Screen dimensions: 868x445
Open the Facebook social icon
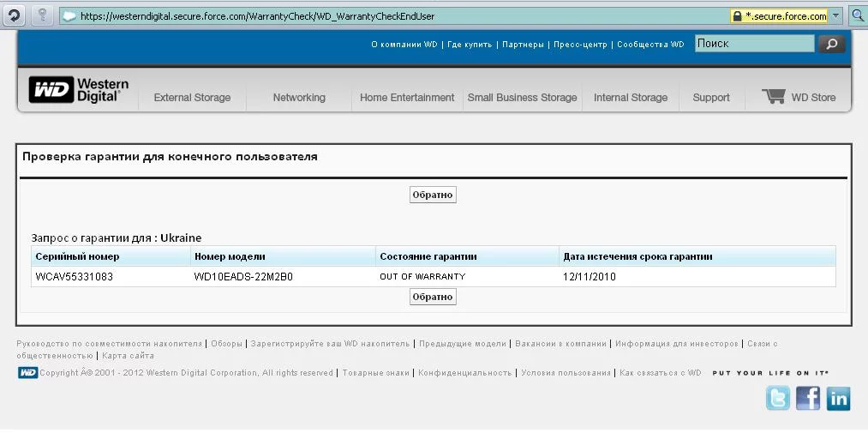point(808,398)
